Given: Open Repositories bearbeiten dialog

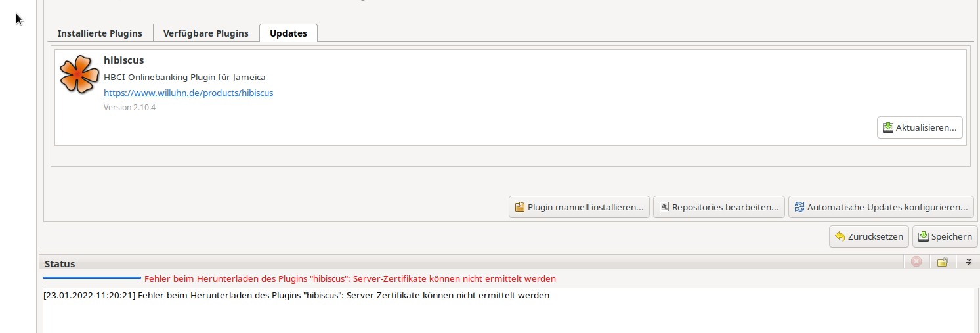Looking at the screenshot, I should [x=719, y=207].
